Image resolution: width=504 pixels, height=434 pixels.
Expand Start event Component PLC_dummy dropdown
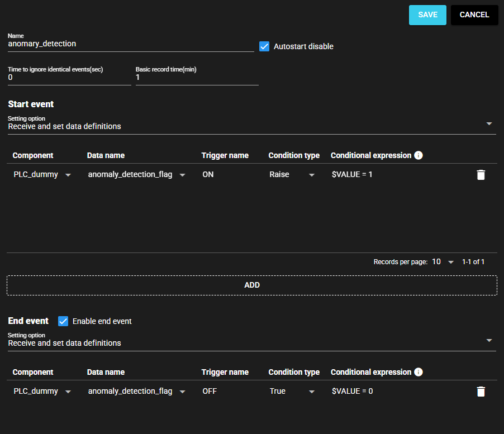[42, 175]
